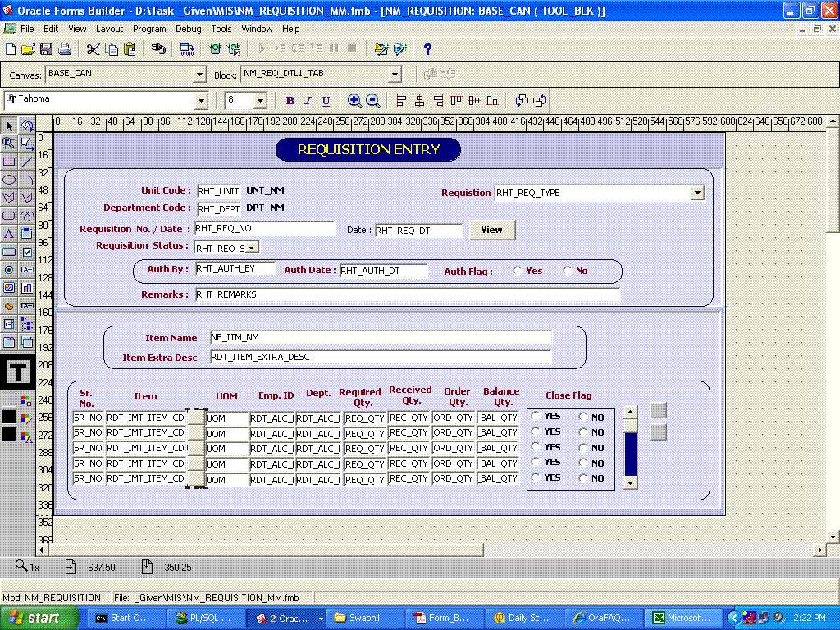Select No radio for Auth Flag
The height and width of the screenshot is (630, 840).
[x=567, y=271]
